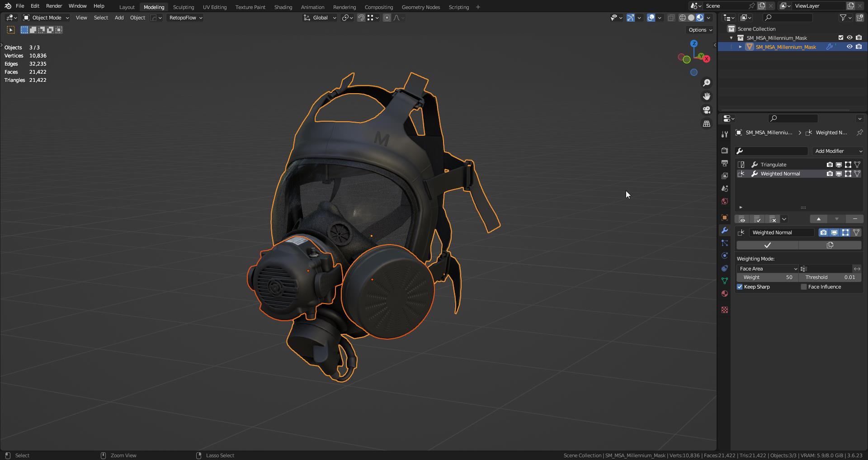
Task: Open the Render properties tab
Action: [x=725, y=151]
